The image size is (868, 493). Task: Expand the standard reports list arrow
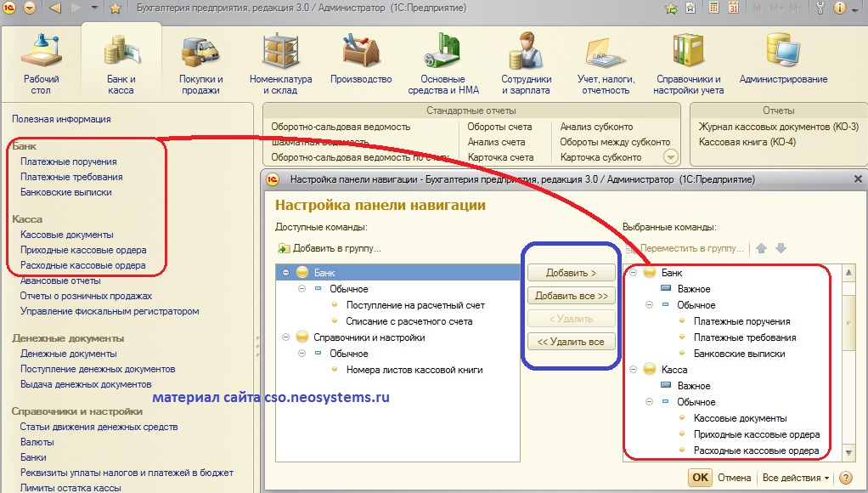click(x=671, y=156)
